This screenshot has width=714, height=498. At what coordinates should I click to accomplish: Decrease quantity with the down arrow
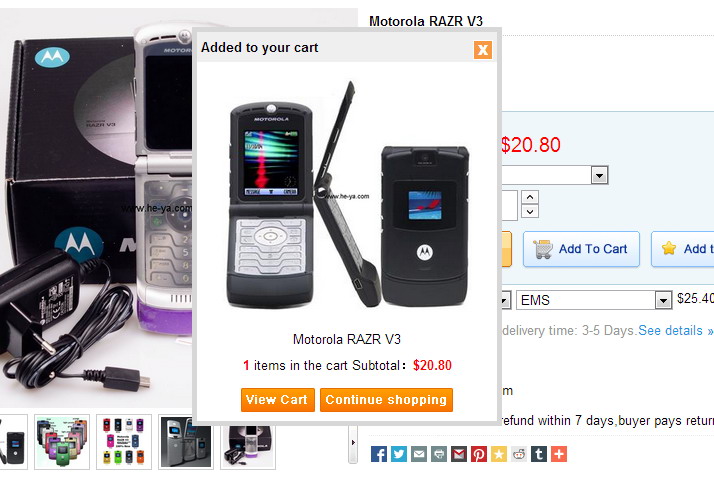click(530, 211)
